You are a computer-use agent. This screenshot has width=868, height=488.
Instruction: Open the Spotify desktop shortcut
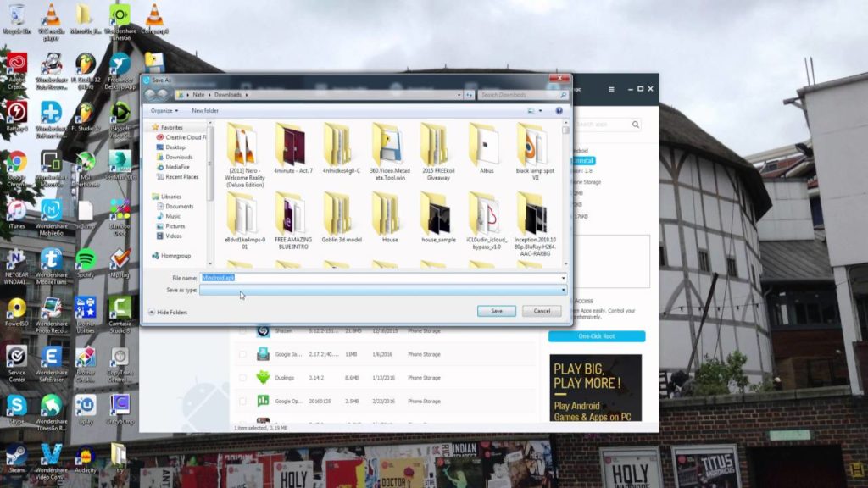pyautogui.click(x=86, y=263)
